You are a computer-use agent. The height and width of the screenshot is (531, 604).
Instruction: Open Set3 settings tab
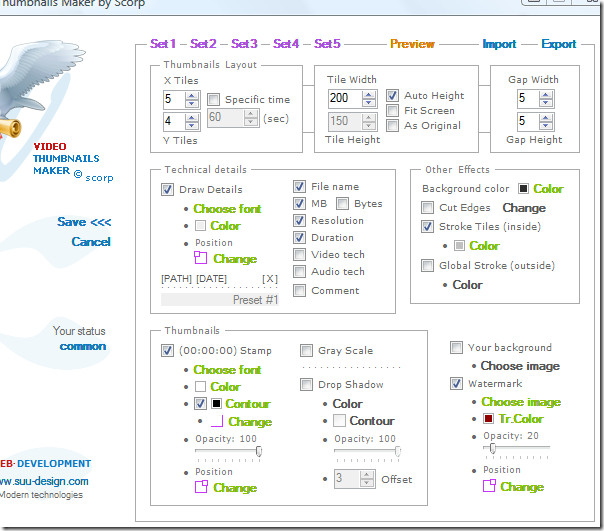(244, 44)
